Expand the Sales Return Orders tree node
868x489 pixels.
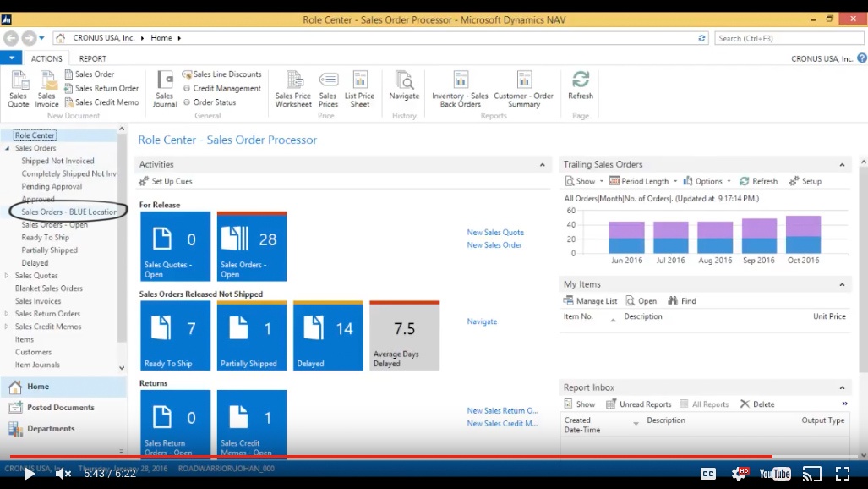(7, 314)
